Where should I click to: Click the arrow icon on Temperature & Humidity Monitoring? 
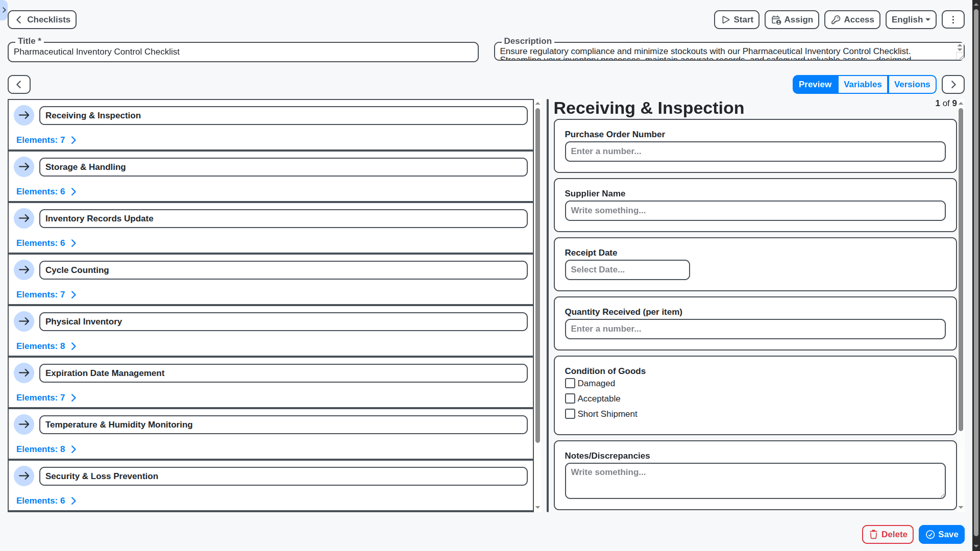[x=24, y=424]
